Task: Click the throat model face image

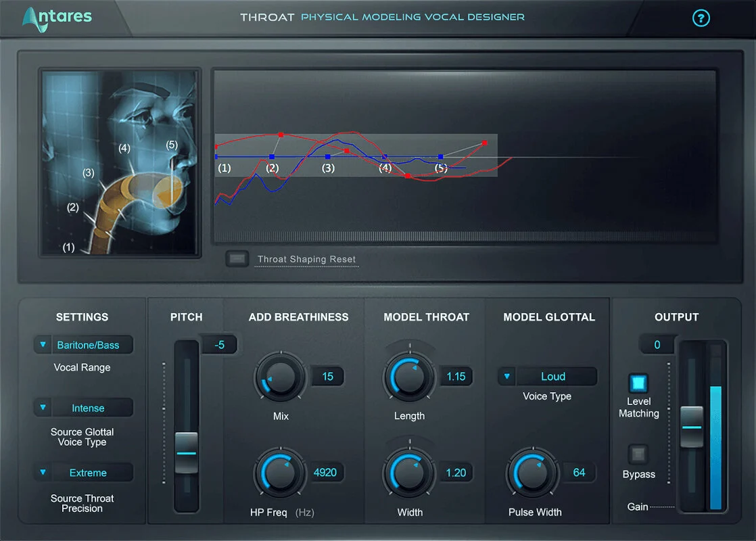Action: 120,162
